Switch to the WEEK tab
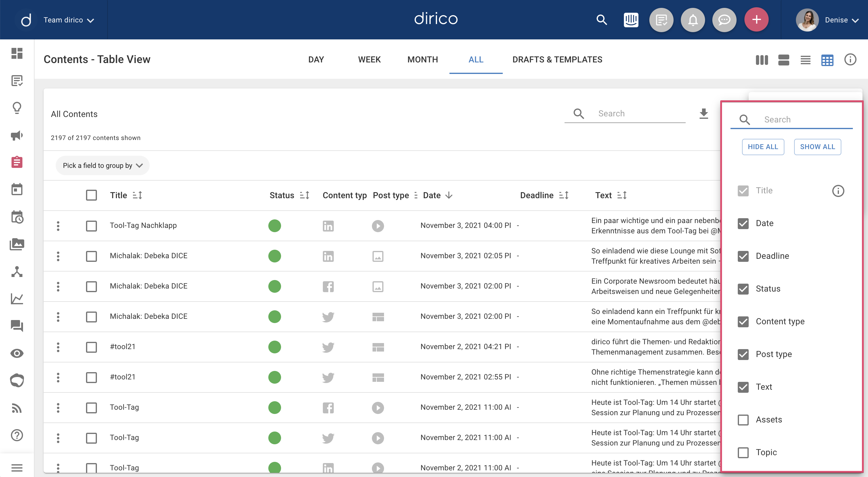The height and width of the screenshot is (477, 868). tap(369, 60)
